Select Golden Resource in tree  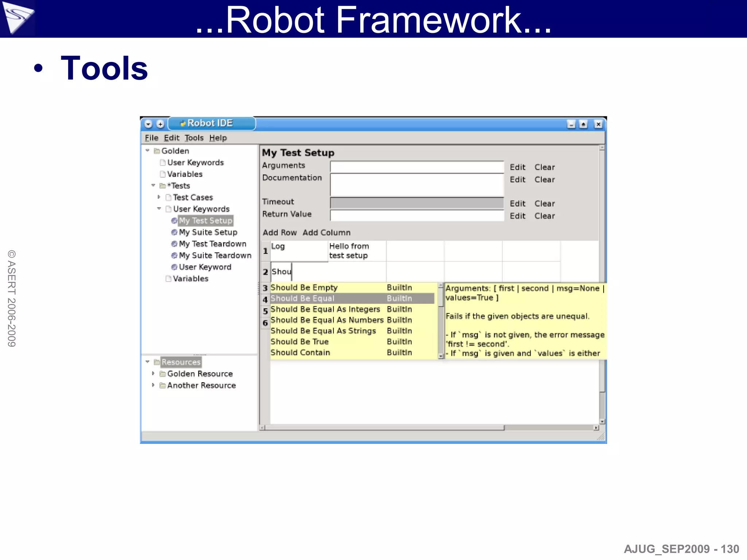(x=200, y=374)
